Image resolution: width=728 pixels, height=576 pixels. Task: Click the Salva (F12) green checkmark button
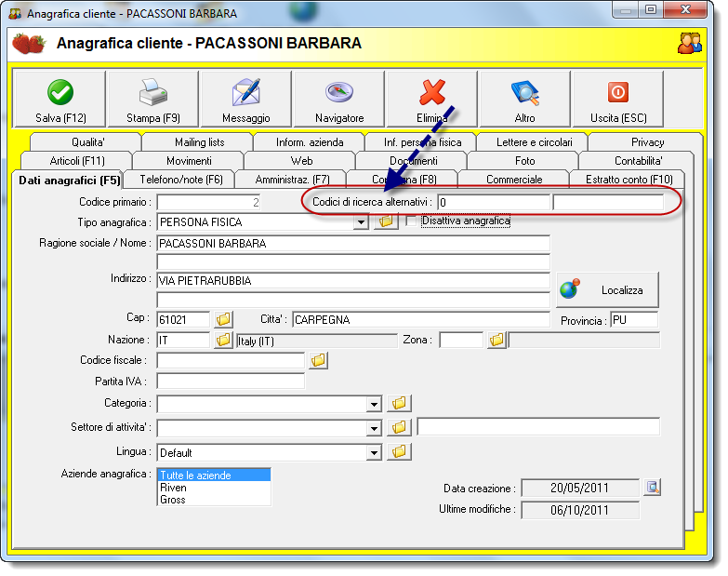60,99
